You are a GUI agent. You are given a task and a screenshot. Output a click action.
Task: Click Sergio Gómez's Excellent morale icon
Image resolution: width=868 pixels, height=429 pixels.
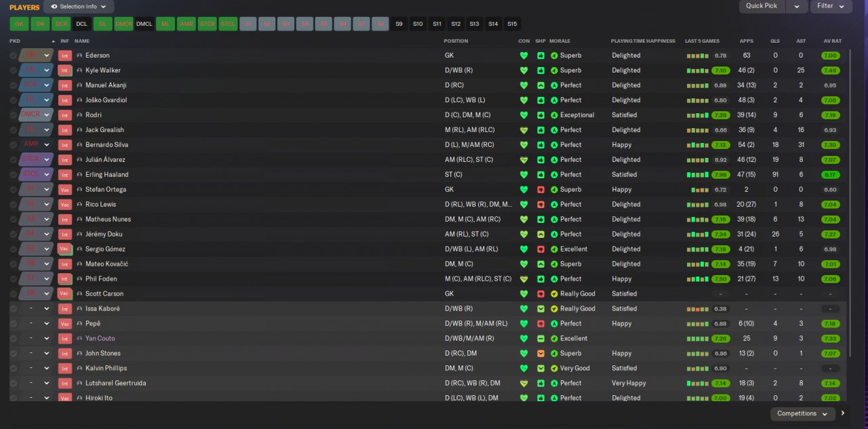coord(554,249)
